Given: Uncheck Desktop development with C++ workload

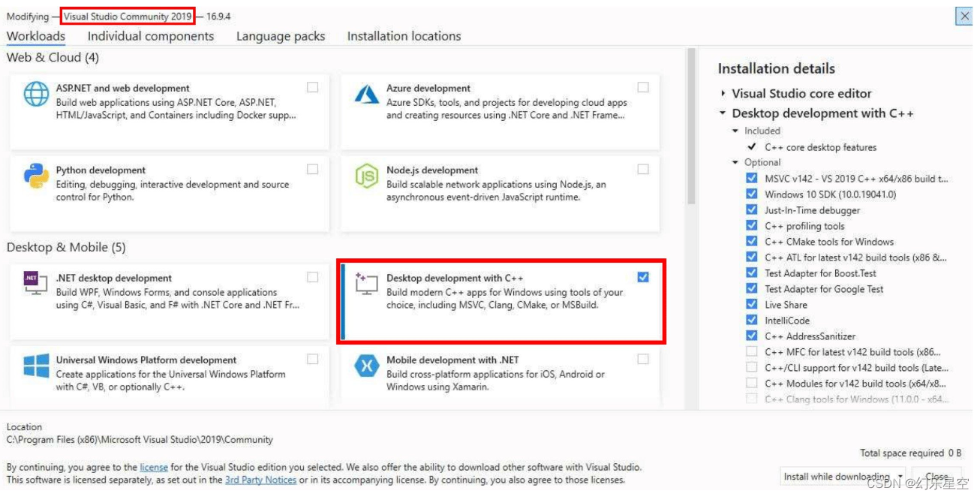Looking at the screenshot, I should 643,278.
